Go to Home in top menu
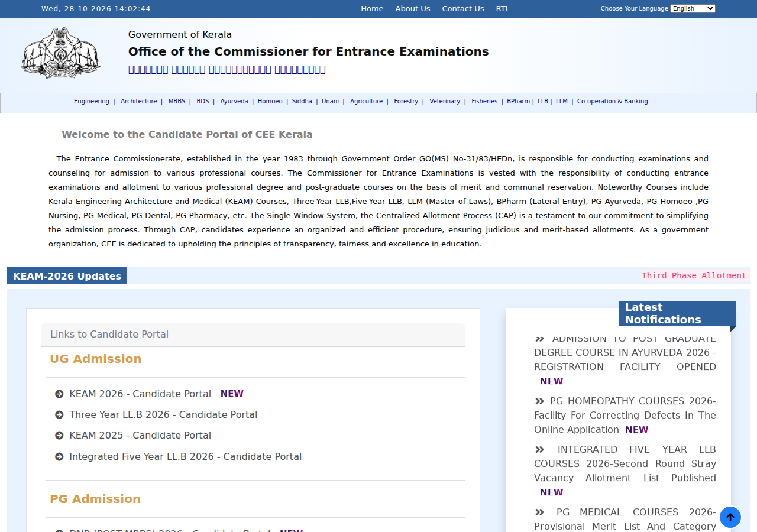Image resolution: width=757 pixels, height=532 pixels. [x=372, y=8]
